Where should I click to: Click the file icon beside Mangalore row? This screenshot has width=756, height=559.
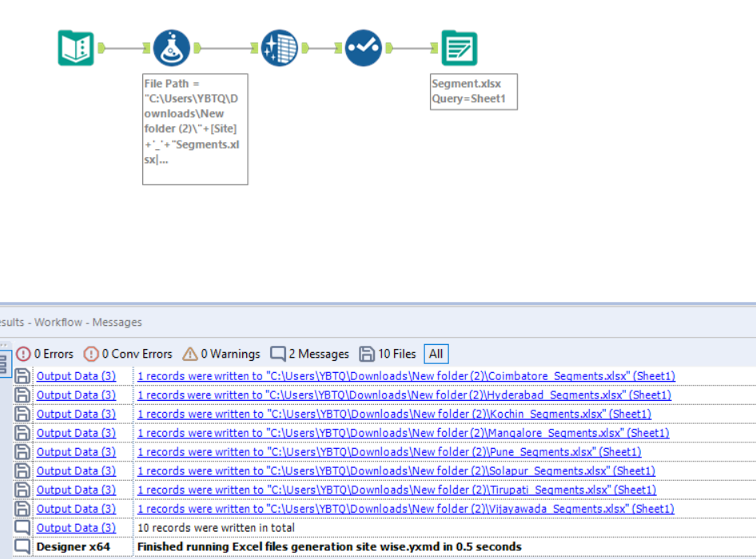point(22,433)
